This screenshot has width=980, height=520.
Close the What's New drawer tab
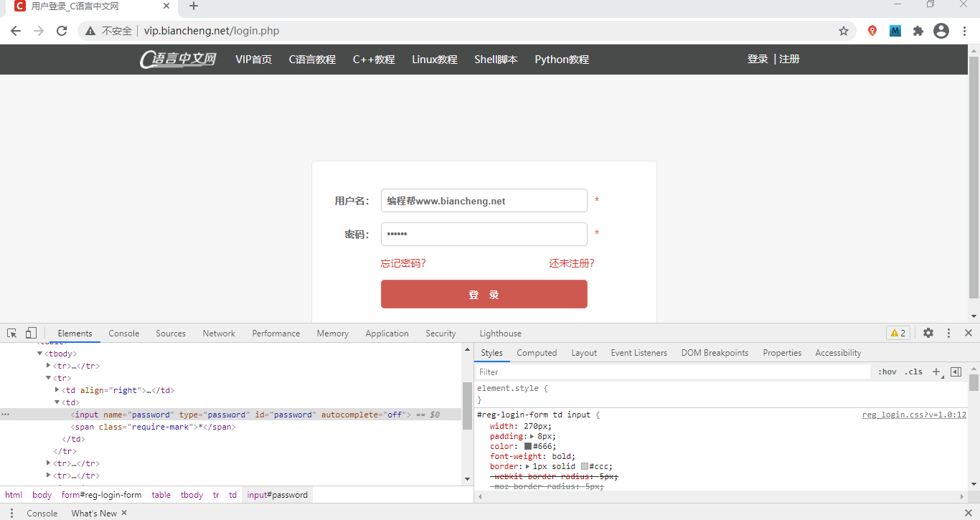[x=124, y=513]
